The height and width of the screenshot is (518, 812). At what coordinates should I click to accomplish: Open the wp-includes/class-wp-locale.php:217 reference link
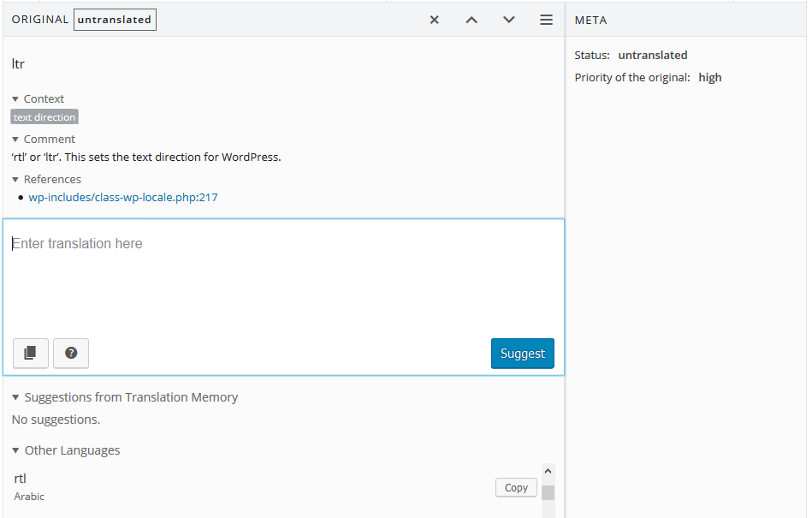[x=123, y=198]
